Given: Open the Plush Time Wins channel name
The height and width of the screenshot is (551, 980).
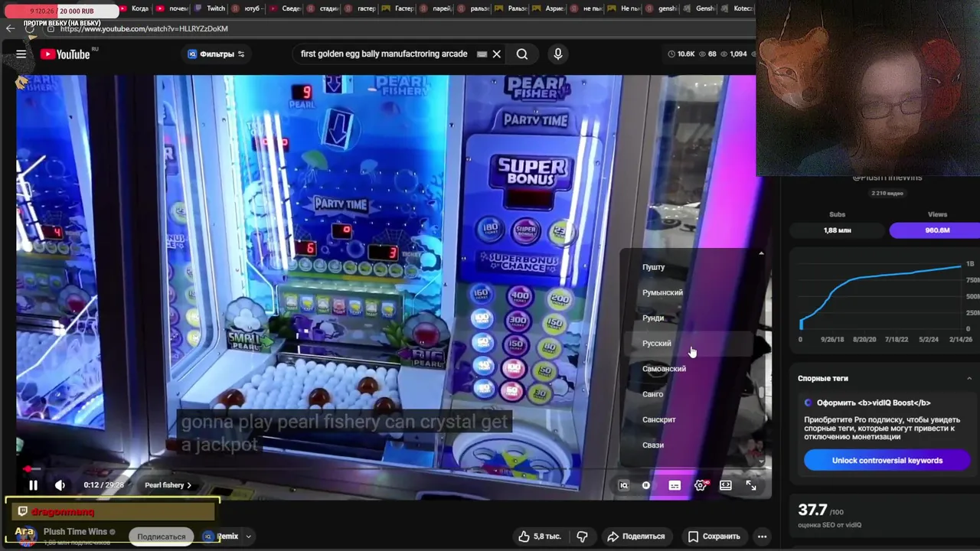Looking at the screenshot, I should (75, 532).
